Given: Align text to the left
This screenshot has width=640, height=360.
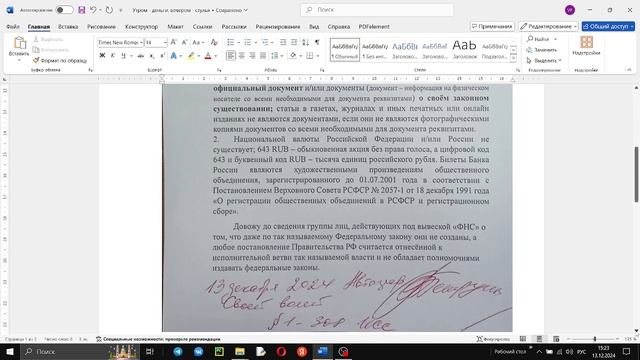Looking at the screenshot, I should 231,56.
